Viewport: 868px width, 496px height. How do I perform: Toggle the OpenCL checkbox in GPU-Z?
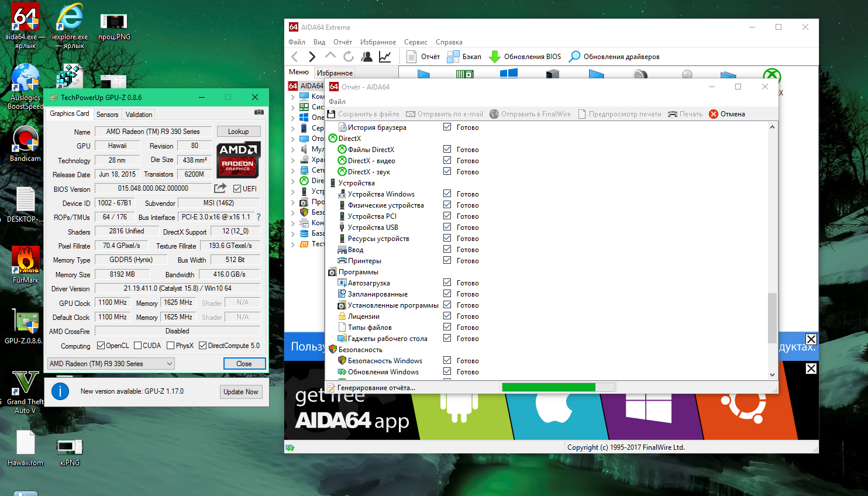[101, 346]
